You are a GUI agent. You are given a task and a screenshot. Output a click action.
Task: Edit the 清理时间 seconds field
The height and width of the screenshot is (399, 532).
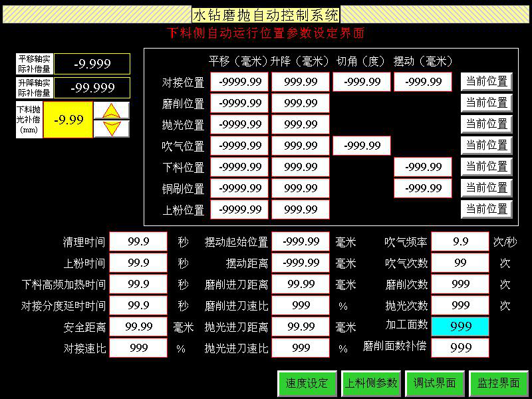pos(138,242)
